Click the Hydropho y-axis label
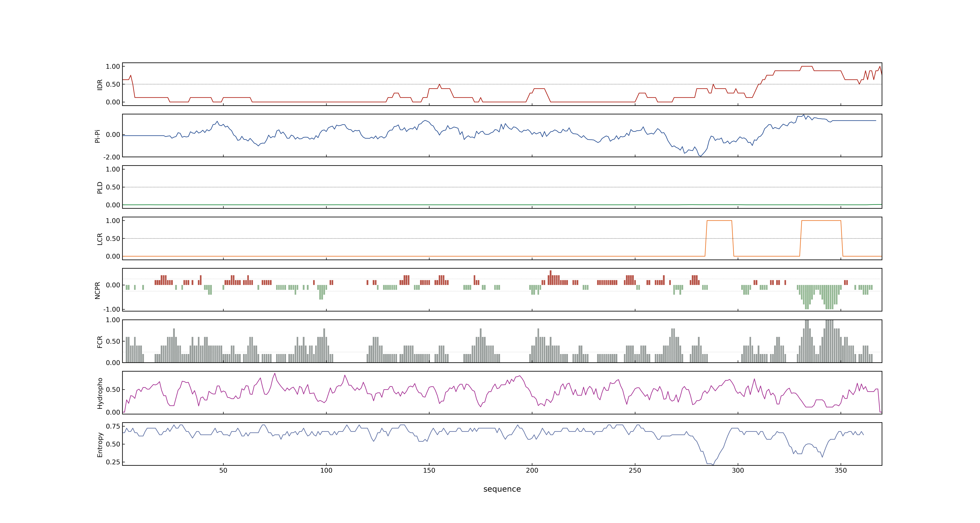Viewport: 980px width, 523px height. point(100,393)
